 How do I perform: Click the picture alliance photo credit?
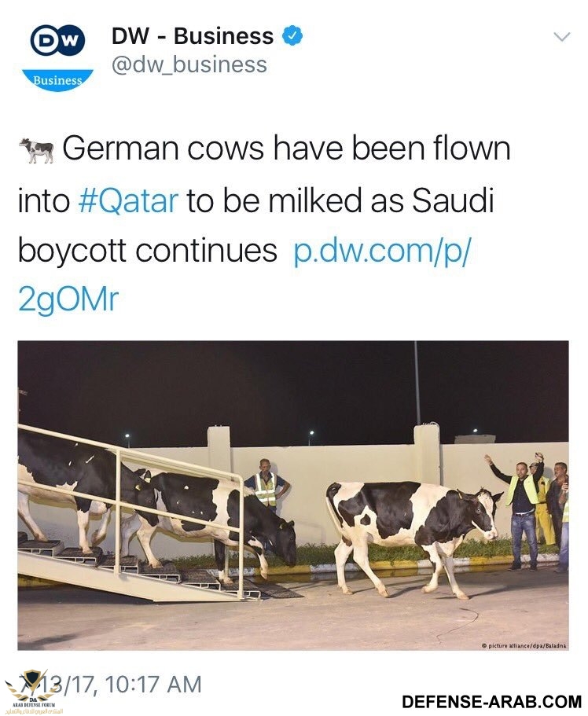[524, 645]
